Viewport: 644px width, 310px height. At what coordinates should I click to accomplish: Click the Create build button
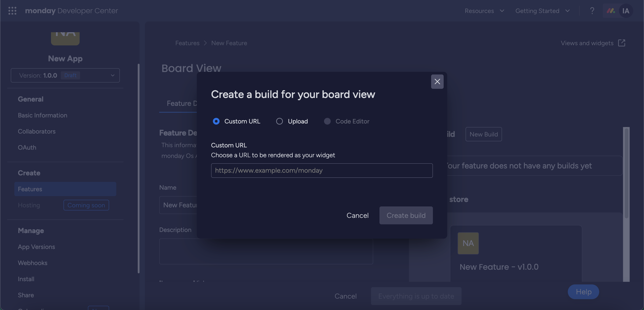click(x=406, y=215)
